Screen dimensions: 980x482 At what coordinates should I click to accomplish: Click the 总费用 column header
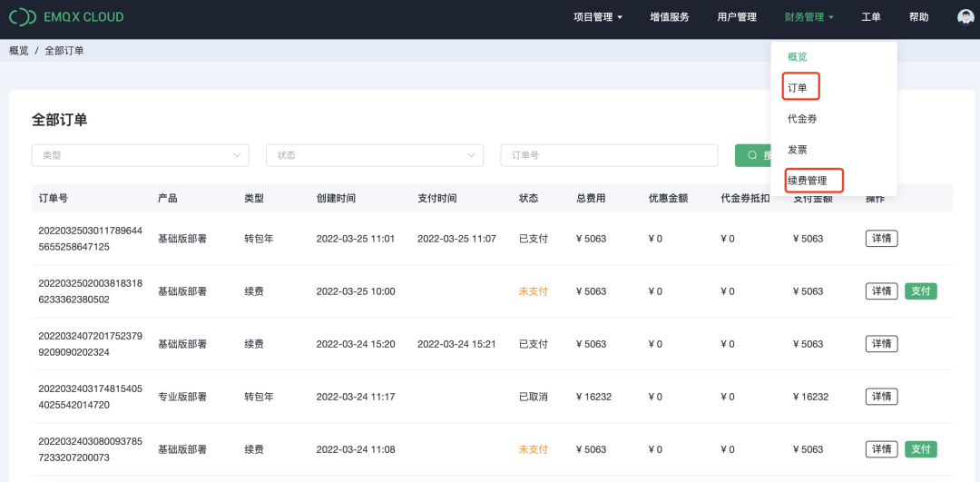591,198
